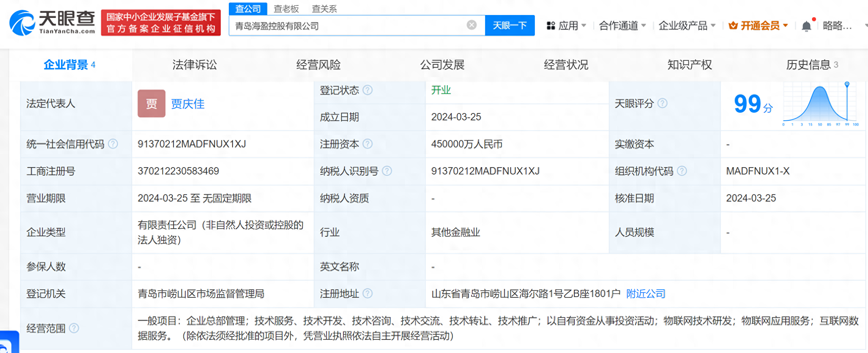Click help icon next to 纳税人识别号
868x353 pixels.
pos(387,171)
